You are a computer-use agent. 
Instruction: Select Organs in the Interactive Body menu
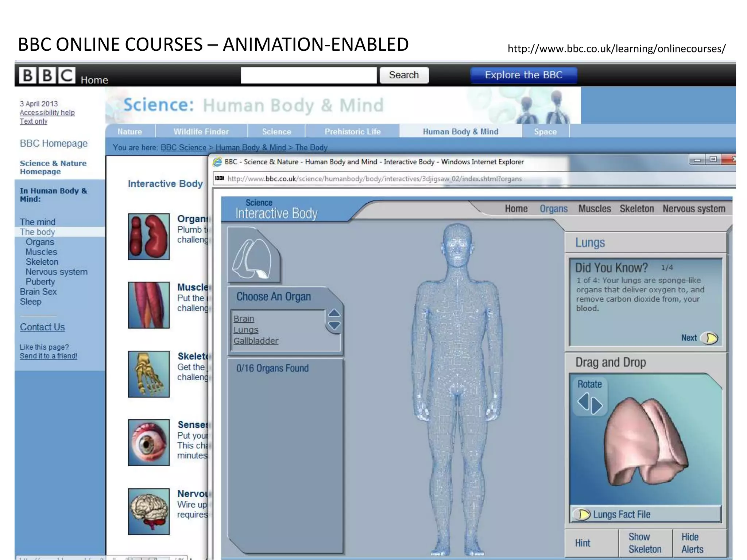point(554,209)
